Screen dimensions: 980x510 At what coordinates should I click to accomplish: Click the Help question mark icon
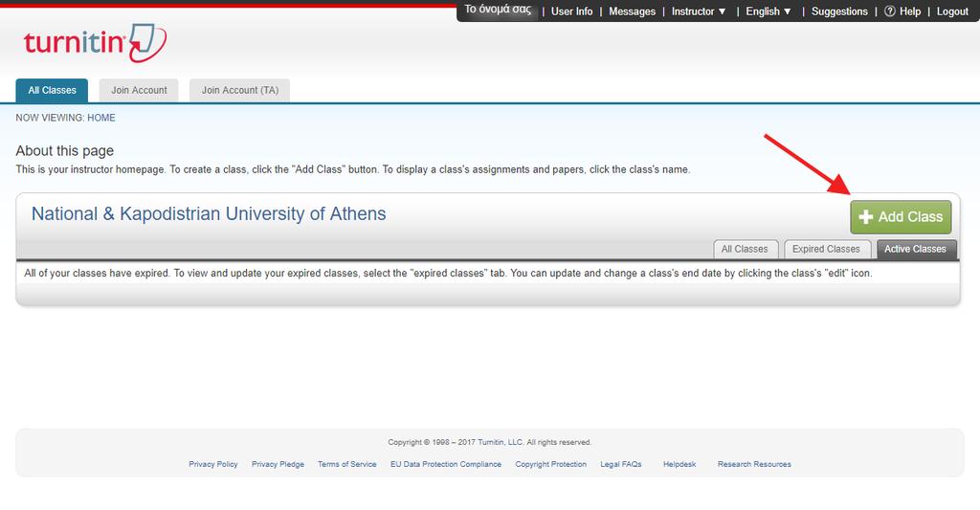pyautogui.click(x=889, y=11)
